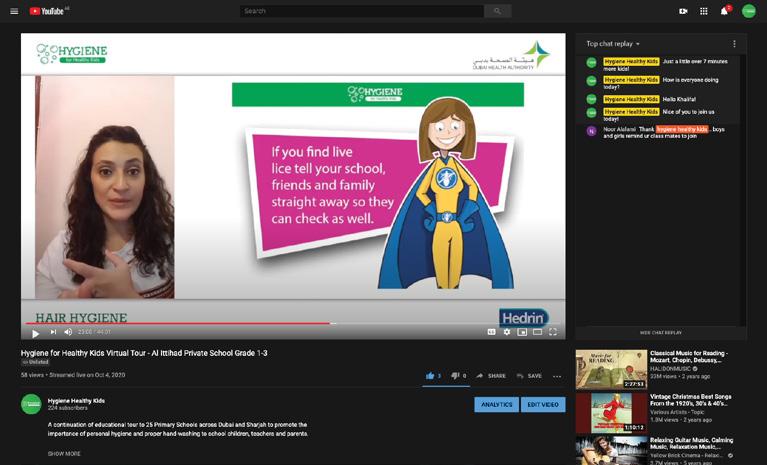Click the magnifier search button
The width and height of the screenshot is (767, 465).
pos(497,11)
